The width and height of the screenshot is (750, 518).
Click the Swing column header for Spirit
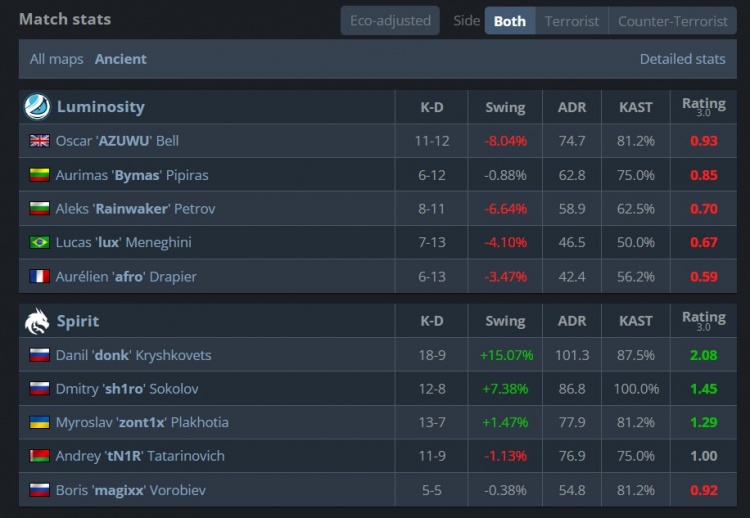[x=505, y=321]
